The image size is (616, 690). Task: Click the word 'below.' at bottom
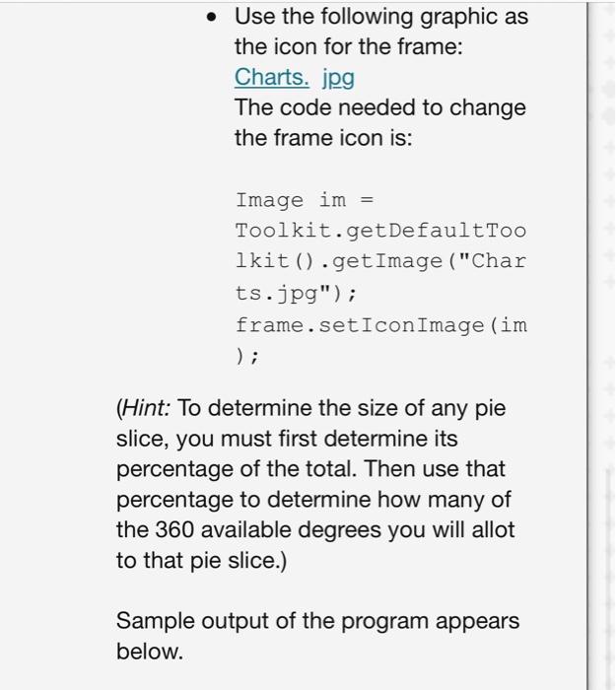(150, 652)
